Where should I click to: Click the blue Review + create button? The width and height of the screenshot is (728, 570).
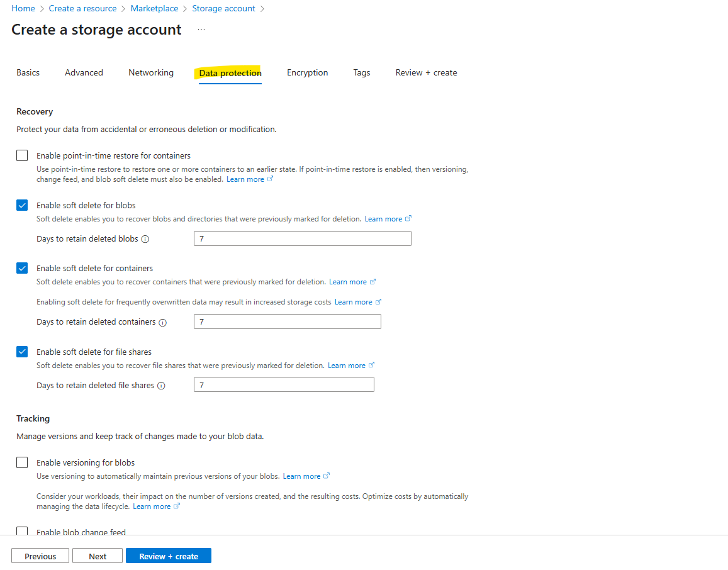[169, 556]
